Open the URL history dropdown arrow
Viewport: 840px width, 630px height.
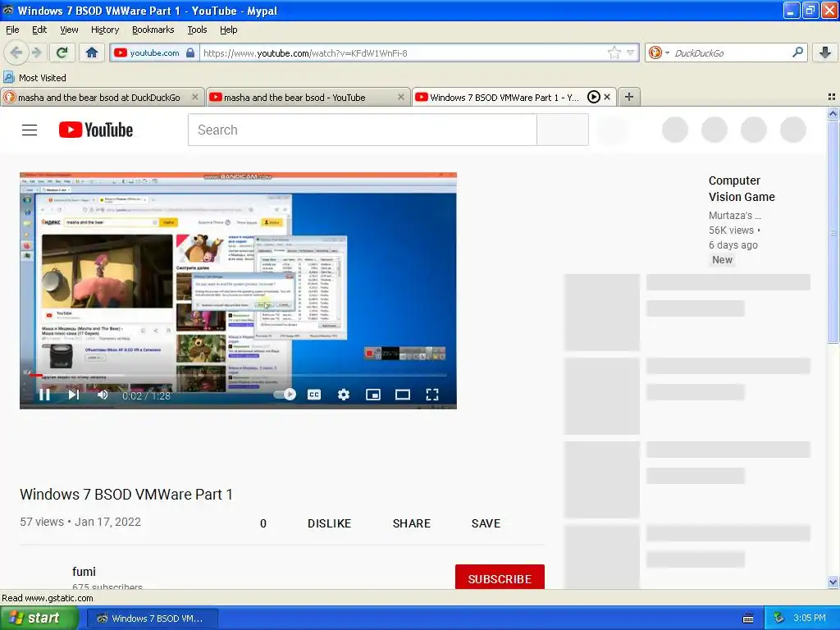631,52
